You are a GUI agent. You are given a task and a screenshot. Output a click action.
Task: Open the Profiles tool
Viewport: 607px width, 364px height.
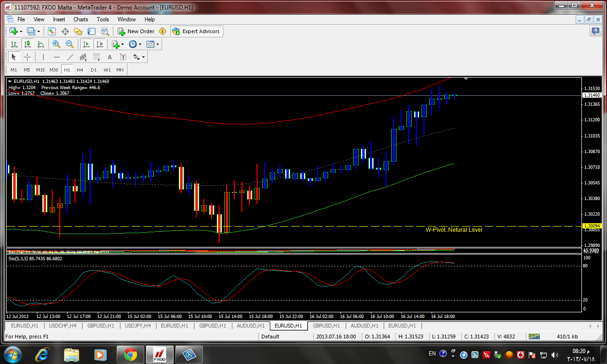coord(31,31)
